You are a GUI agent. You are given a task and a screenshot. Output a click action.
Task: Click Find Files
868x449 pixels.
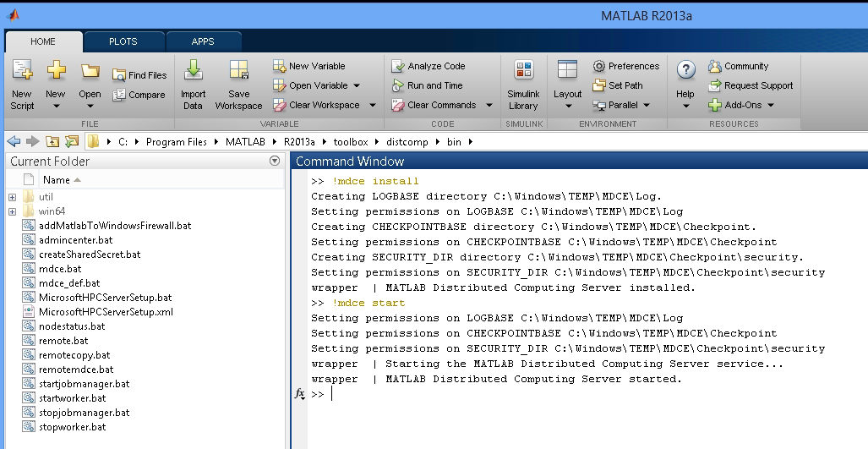pos(139,75)
